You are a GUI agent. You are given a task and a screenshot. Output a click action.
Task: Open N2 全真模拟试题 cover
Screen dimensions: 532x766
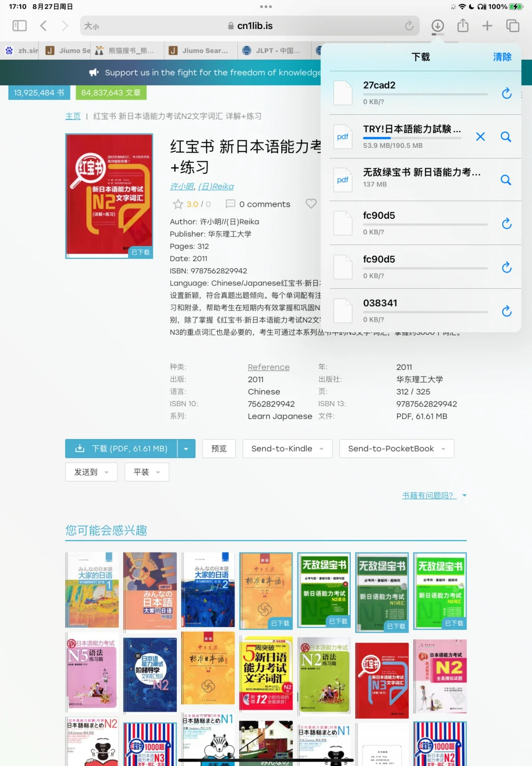coord(440,675)
